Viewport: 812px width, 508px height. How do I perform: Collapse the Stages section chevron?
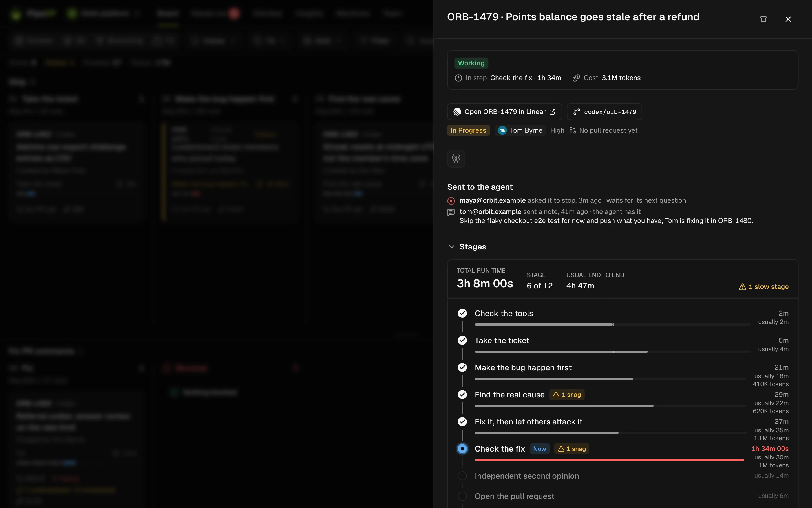pyautogui.click(x=452, y=247)
